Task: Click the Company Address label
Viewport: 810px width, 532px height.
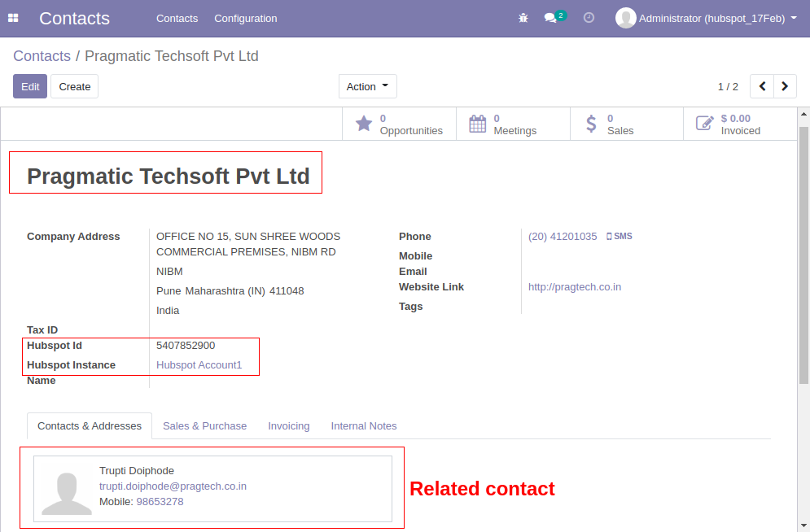Action: click(73, 237)
